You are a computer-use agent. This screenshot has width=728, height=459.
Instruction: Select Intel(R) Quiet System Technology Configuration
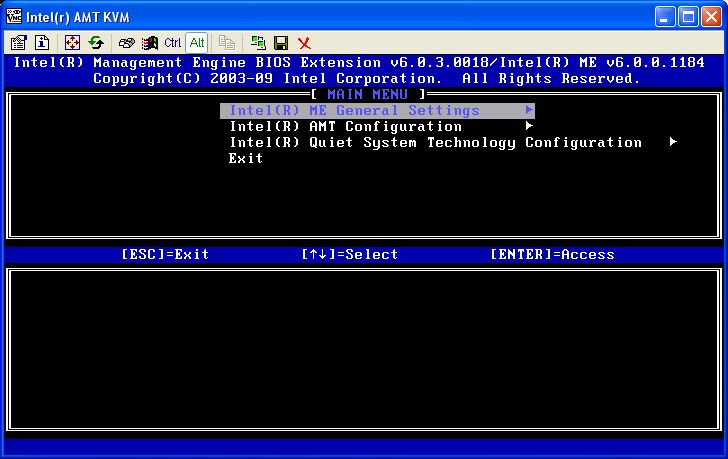click(435, 143)
